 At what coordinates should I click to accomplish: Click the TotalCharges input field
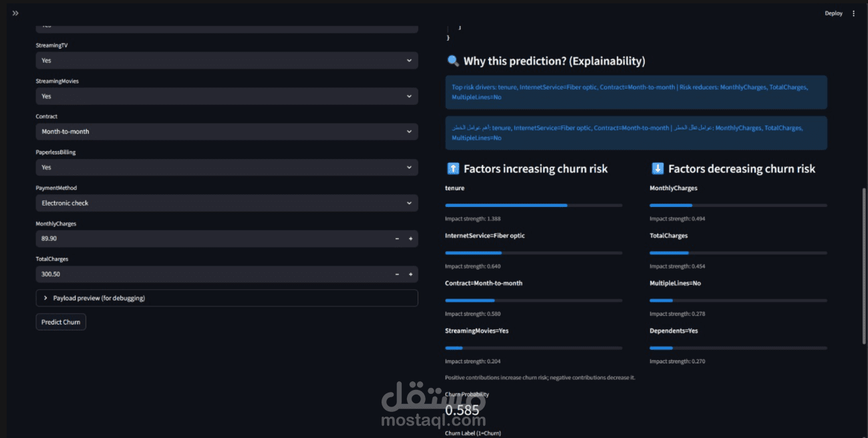point(212,274)
